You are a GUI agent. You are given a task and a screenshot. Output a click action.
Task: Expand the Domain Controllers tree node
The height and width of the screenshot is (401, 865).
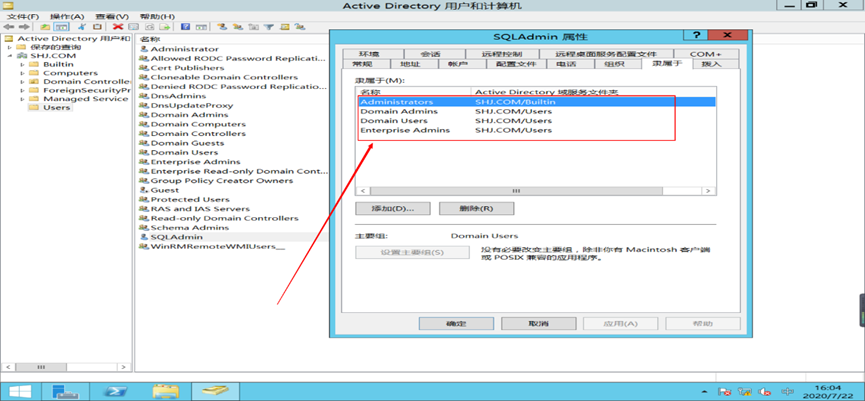pos(23,82)
